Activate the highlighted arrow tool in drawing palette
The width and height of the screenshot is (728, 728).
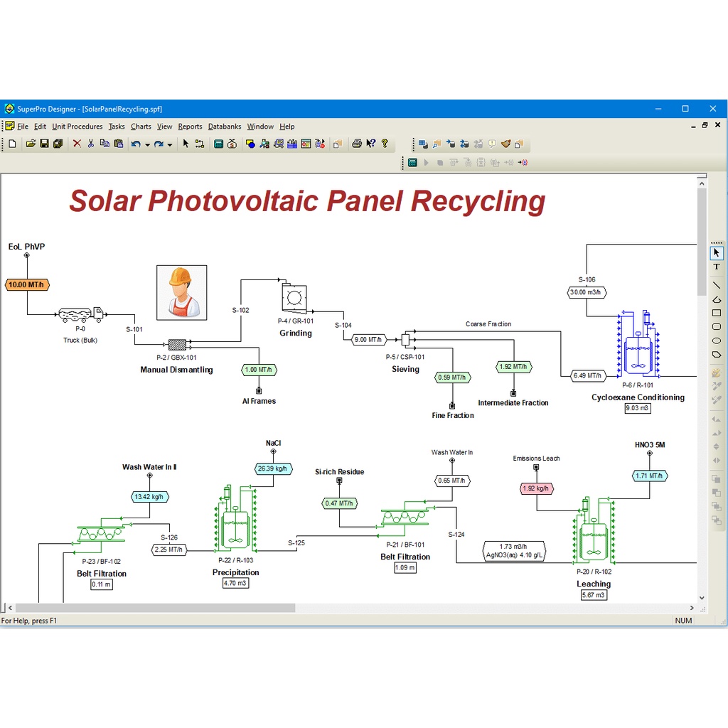point(716,252)
